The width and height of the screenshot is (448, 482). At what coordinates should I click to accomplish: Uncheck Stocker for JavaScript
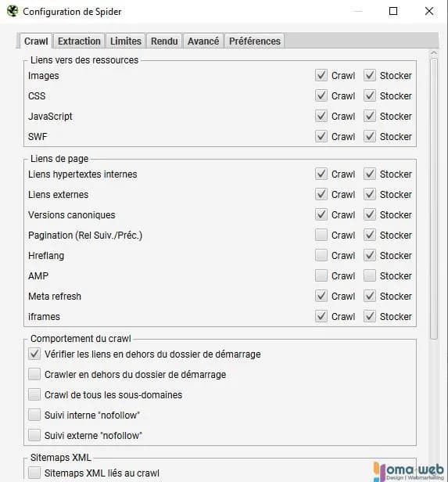coord(370,116)
